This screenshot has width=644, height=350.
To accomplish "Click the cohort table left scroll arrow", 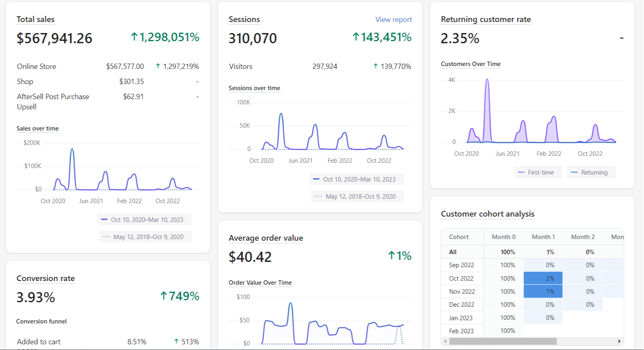I will tap(445, 341).
